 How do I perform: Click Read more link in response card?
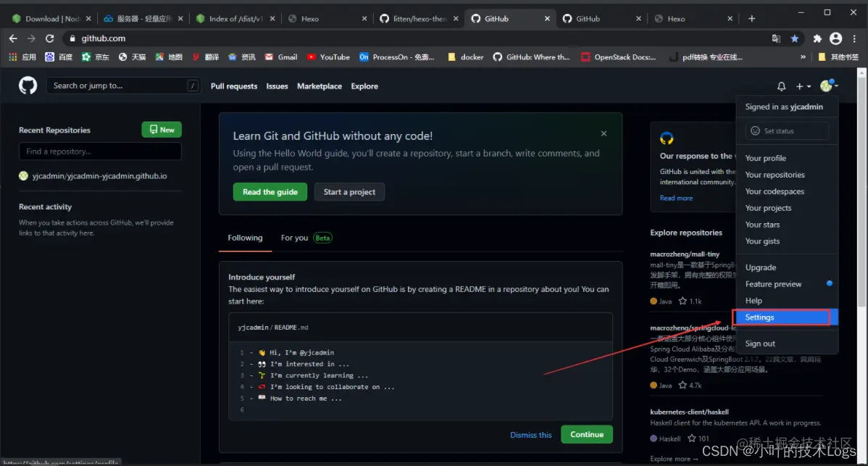click(x=676, y=198)
